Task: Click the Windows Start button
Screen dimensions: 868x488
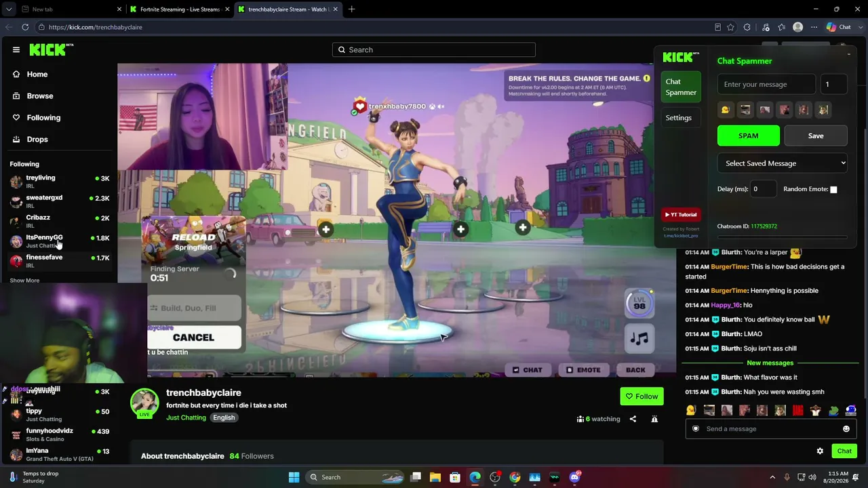Action: 294,477
